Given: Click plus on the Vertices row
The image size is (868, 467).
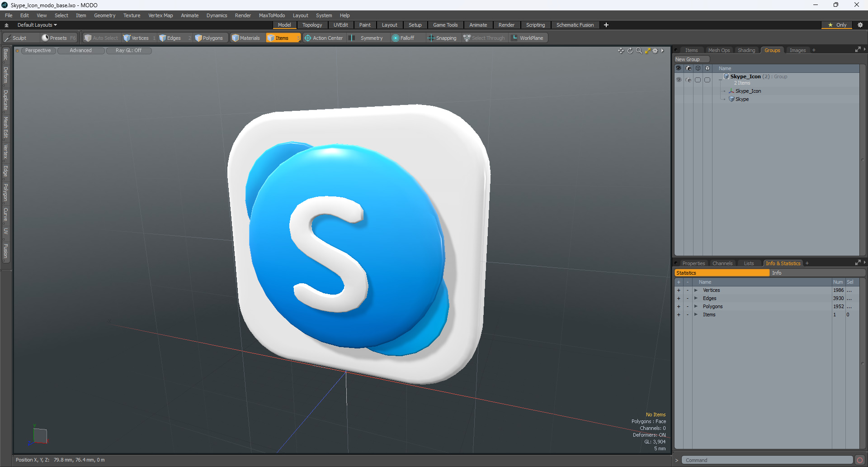Looking at the screenshot, I should 679,290.
